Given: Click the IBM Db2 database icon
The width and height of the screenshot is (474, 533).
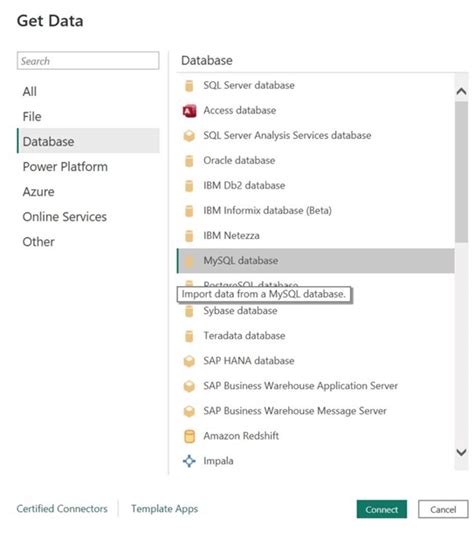Looking at the screenshot, I should [x=189, y=186].
